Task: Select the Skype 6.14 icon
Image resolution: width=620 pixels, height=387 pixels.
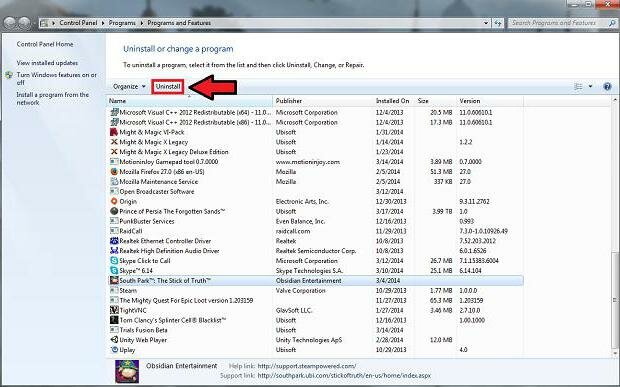Action: coord(114,270)
